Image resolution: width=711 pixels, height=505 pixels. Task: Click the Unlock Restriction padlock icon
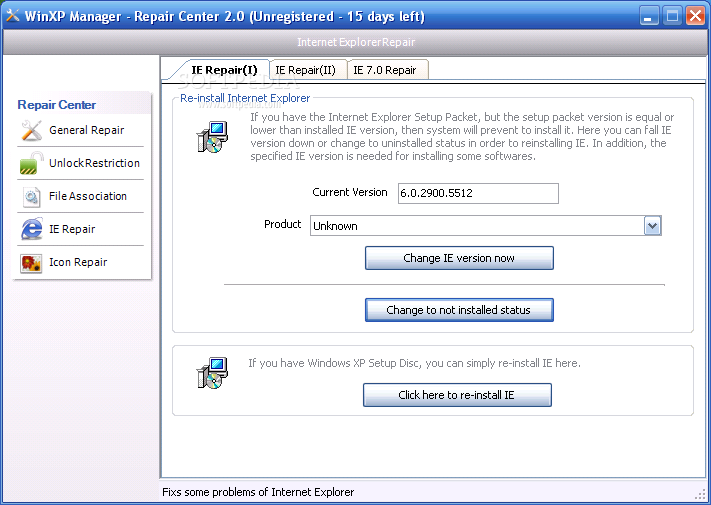point(31,163)
